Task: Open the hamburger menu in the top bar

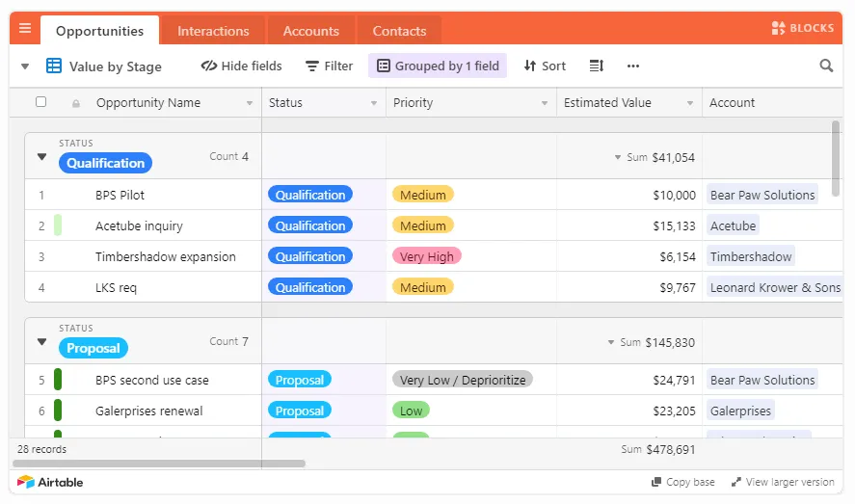Action: 25,29
